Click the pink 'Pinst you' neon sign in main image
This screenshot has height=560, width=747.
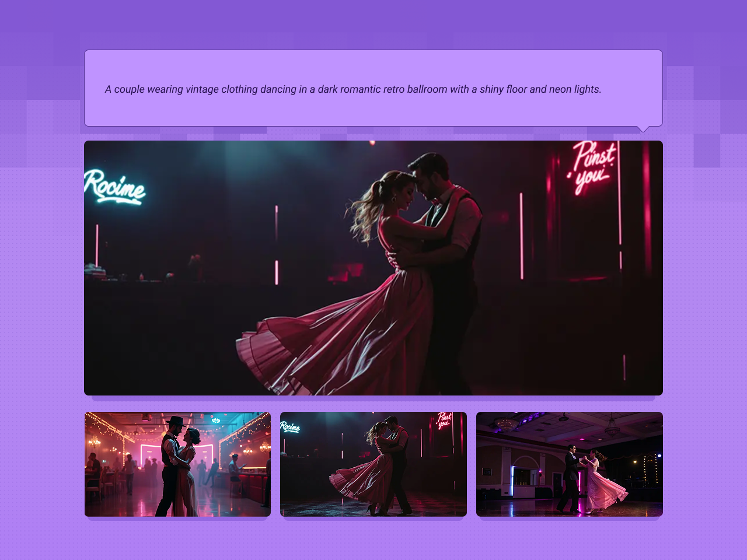[592, 166]
